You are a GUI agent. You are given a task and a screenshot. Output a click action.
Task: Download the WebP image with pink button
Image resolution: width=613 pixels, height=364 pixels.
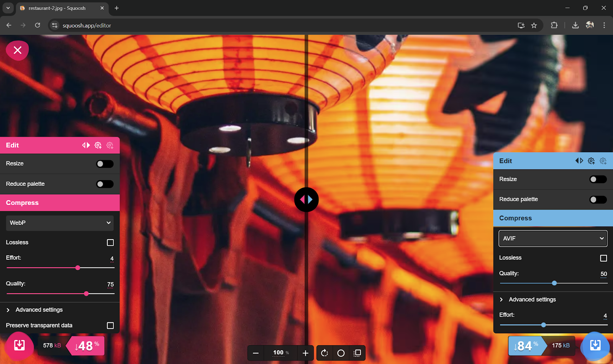19,346
